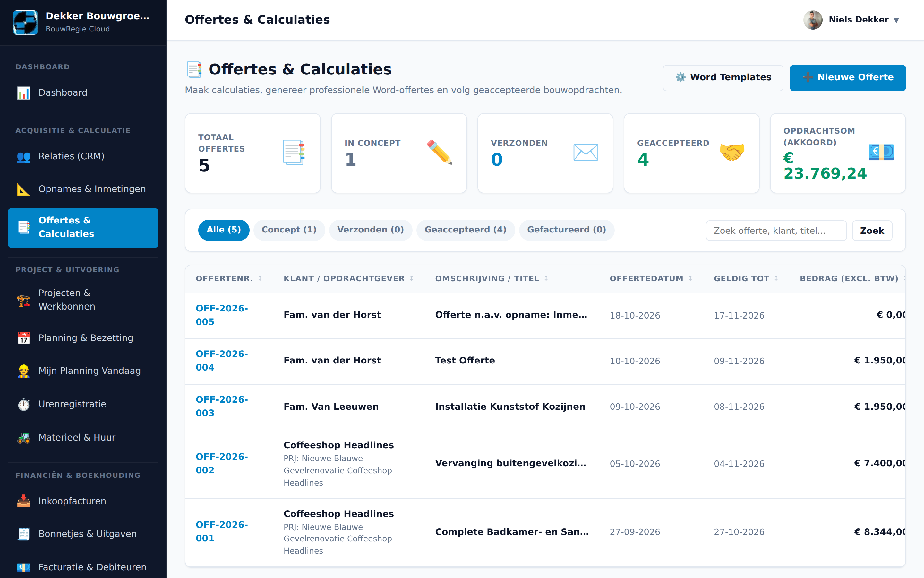Click the Dekker Bouwgroep logo icon
Screen dimensions: 924x578
point(25,22)
